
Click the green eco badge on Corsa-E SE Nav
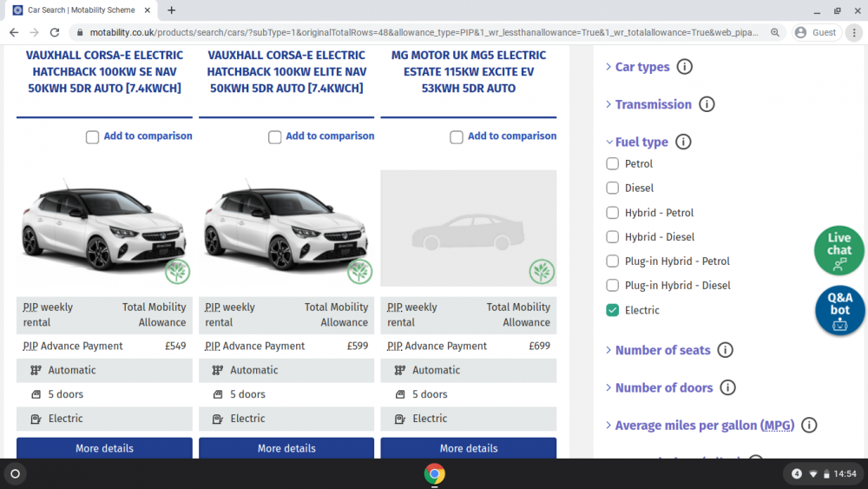[177, 271]
